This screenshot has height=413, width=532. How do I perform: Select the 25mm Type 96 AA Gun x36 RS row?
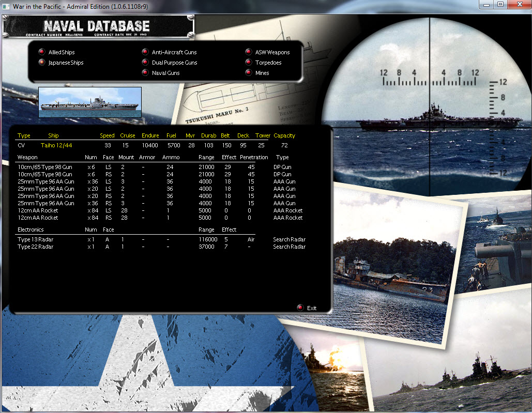pyautogui.click(x=157, y=203)
